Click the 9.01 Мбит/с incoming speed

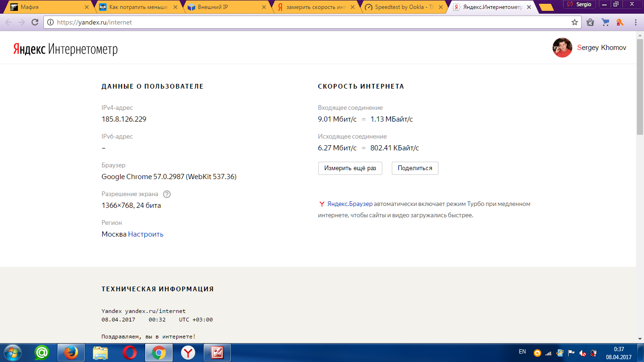[x=338, y=119]
